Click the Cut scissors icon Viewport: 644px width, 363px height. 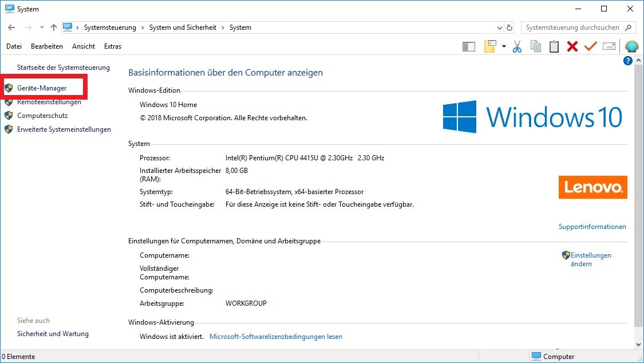(x=517, y=46)
